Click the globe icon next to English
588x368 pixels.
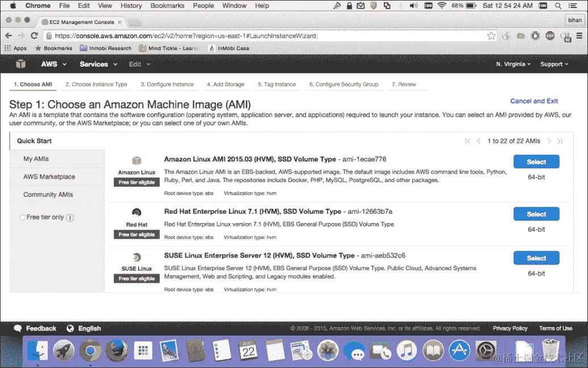[70, 328]
